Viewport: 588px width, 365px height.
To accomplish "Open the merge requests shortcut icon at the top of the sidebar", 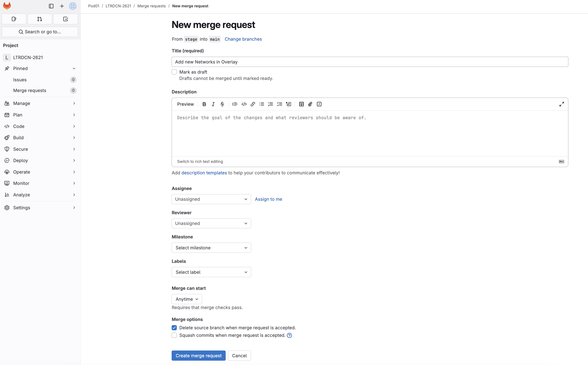I will click(x=40, y=19).
